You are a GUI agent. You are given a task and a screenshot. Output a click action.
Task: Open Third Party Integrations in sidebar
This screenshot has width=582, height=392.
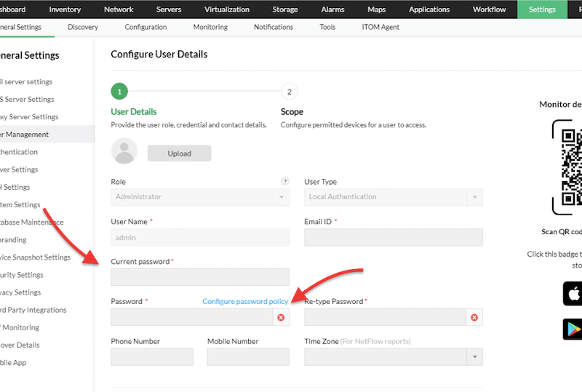click(33, 310)
